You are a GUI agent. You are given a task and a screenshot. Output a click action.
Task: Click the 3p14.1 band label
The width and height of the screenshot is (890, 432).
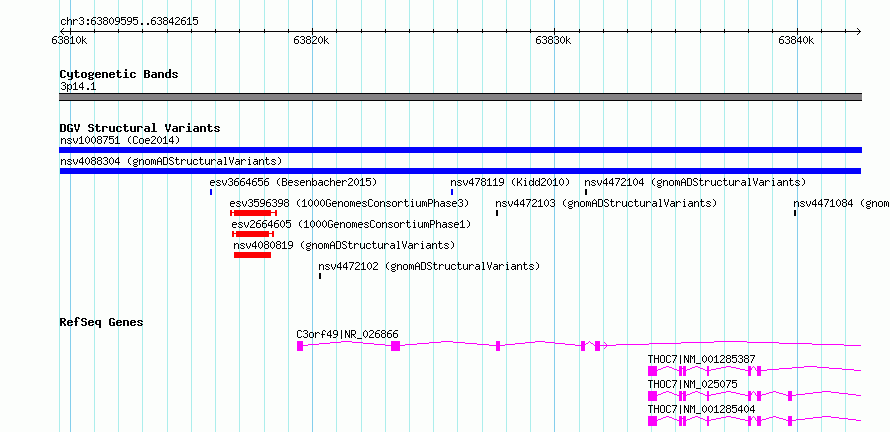[78, 87]
